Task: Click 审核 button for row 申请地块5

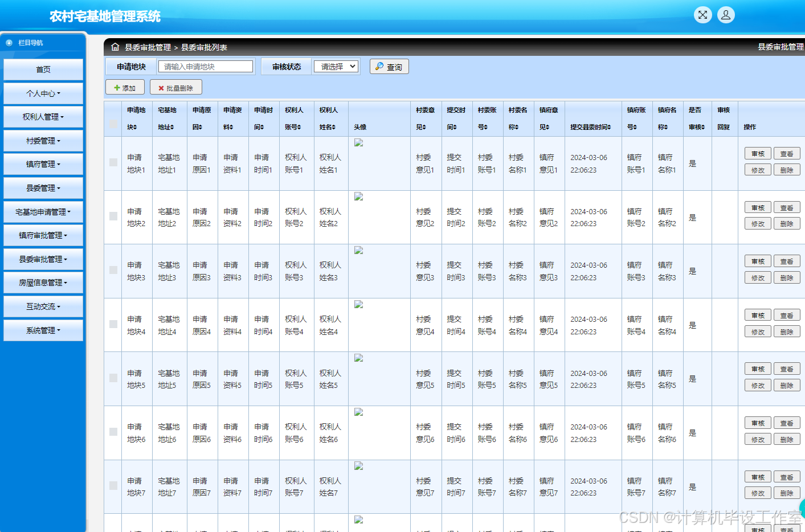Action: click(758, 369)
